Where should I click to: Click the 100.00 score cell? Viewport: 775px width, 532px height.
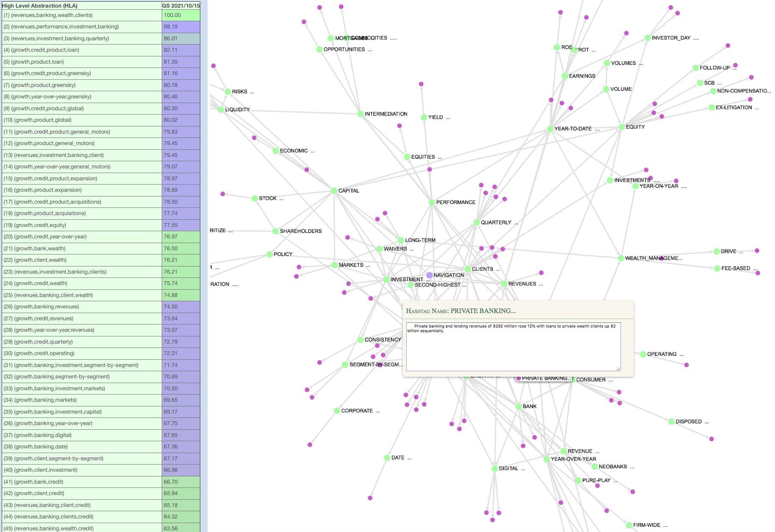pos(181,15)
